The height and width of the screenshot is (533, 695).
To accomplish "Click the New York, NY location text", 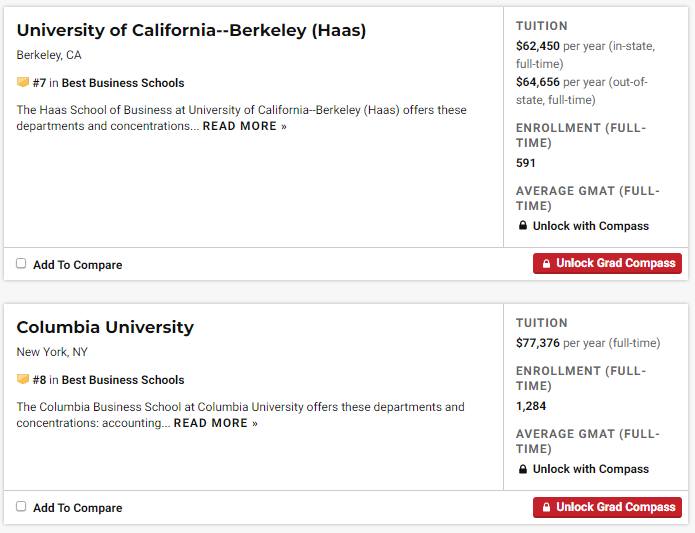I will point(52,352).
